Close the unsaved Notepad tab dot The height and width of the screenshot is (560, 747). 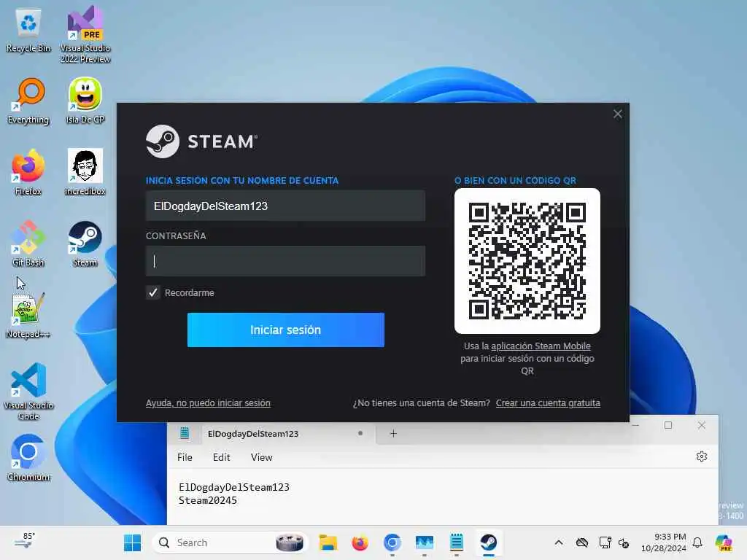pyautogui.click(x=360, y=433)
